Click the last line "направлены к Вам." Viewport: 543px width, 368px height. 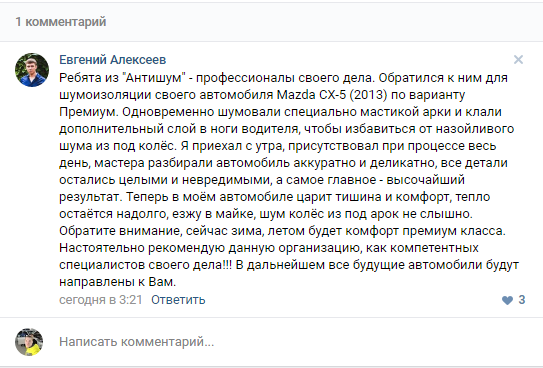pyautogui.click(x=117, y=281)
